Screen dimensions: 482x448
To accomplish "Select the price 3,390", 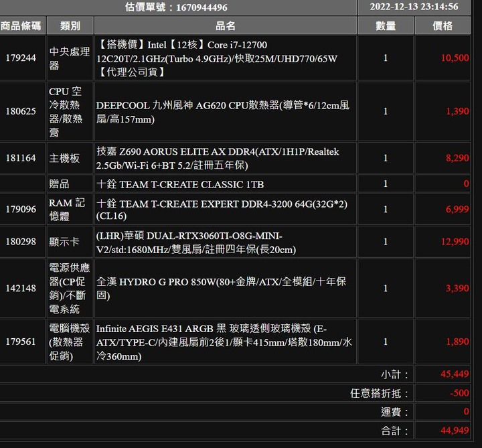I will click(x=457, y=289).
